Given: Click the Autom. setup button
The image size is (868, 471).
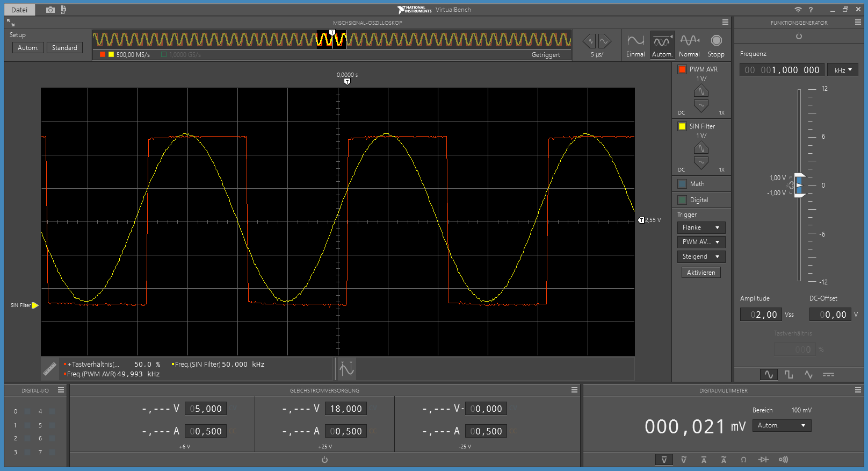Looking at the screenshot, I should click(28, 48).
